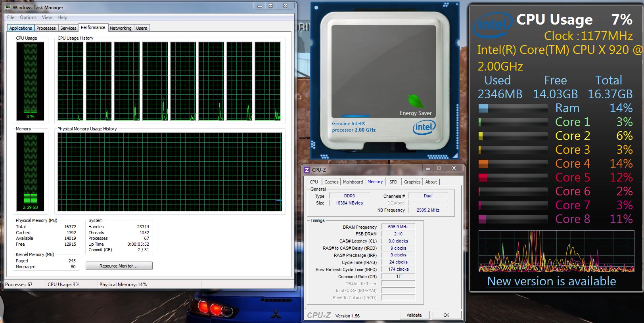Click the Genuine Intel processor 2.00 GHz label
This screenshot has width=644, height=323.
click(354, 127)
